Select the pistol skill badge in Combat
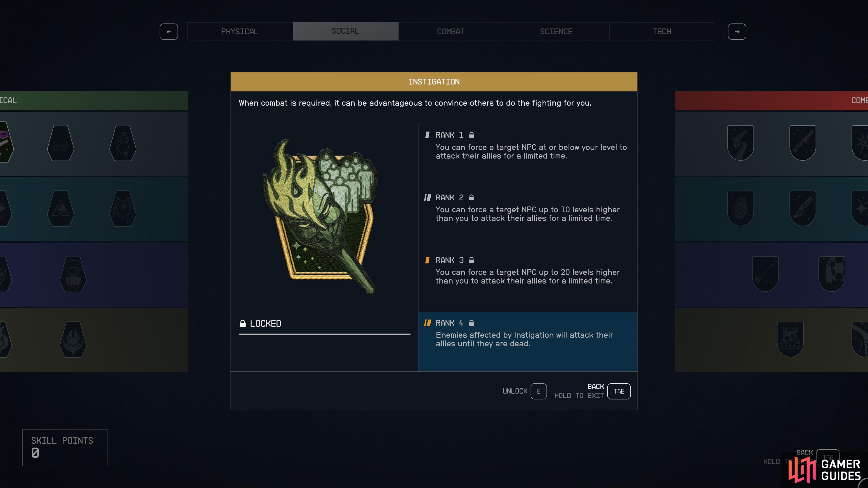 [740, 143]
